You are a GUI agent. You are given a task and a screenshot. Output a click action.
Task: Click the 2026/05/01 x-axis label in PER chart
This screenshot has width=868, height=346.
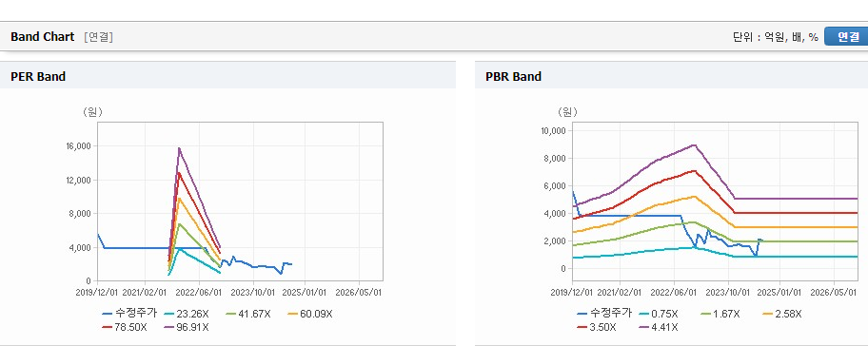coord(359,292)
